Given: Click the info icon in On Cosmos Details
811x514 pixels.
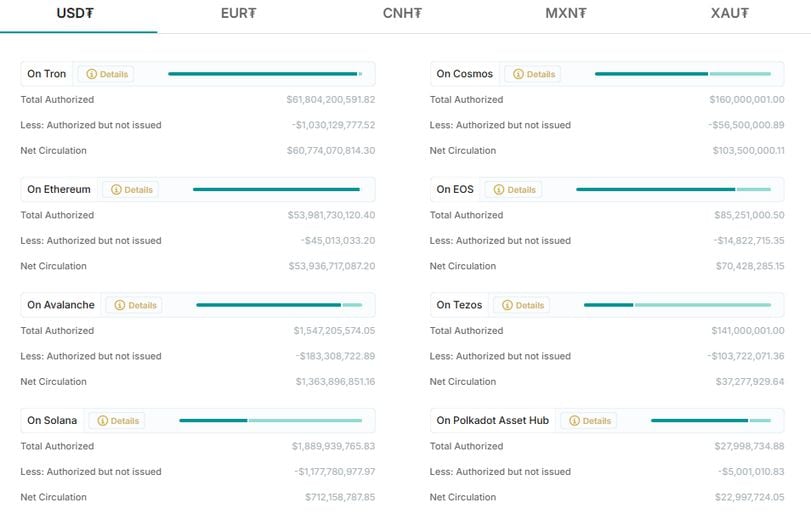Looking at the screenshot, I should [x=518, y=74].
